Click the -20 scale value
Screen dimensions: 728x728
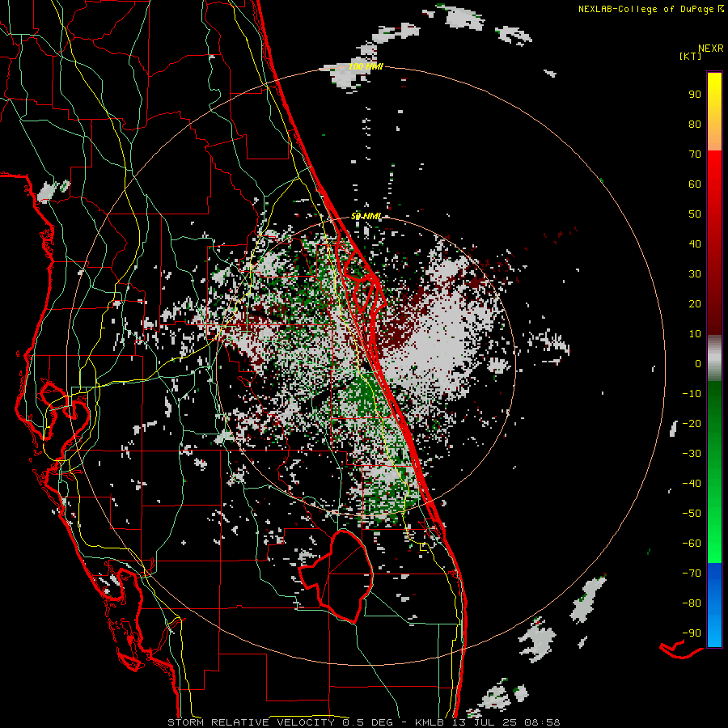(x=692, y=424)
